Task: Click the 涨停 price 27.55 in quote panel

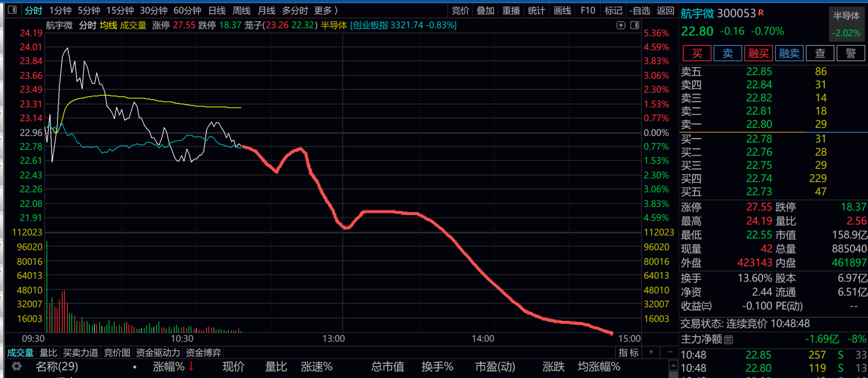Action: (759, 207)
